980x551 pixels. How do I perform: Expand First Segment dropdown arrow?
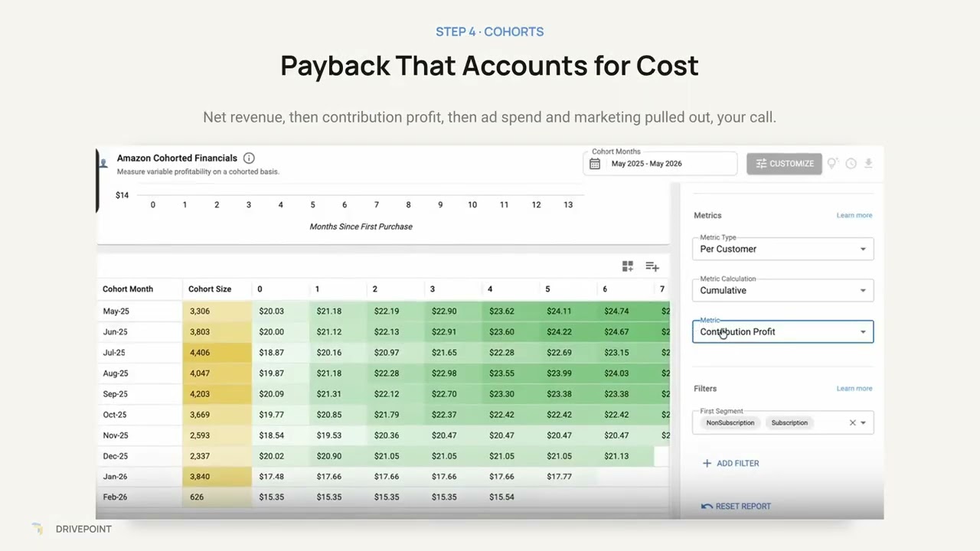tap(864, 422)
